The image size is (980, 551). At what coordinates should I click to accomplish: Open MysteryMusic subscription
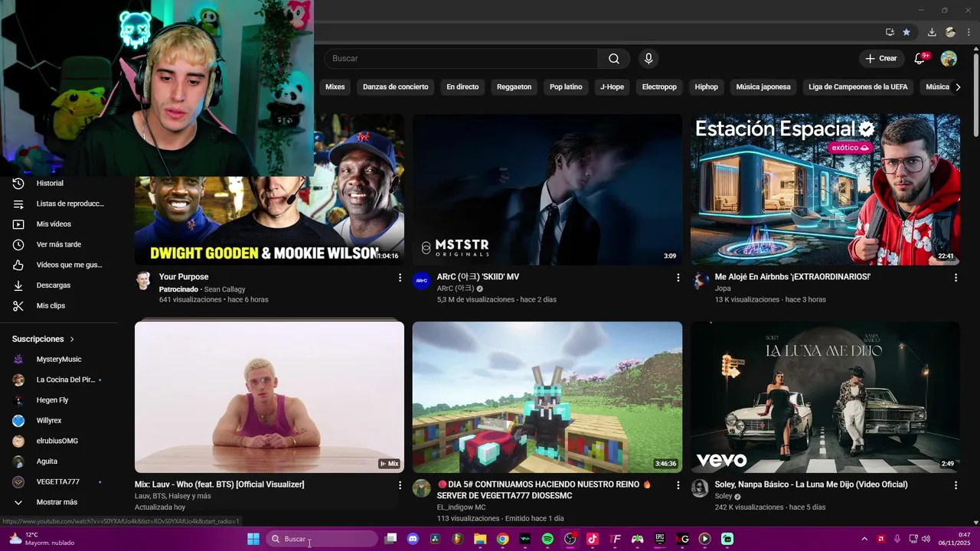click(x=59, y=360)
